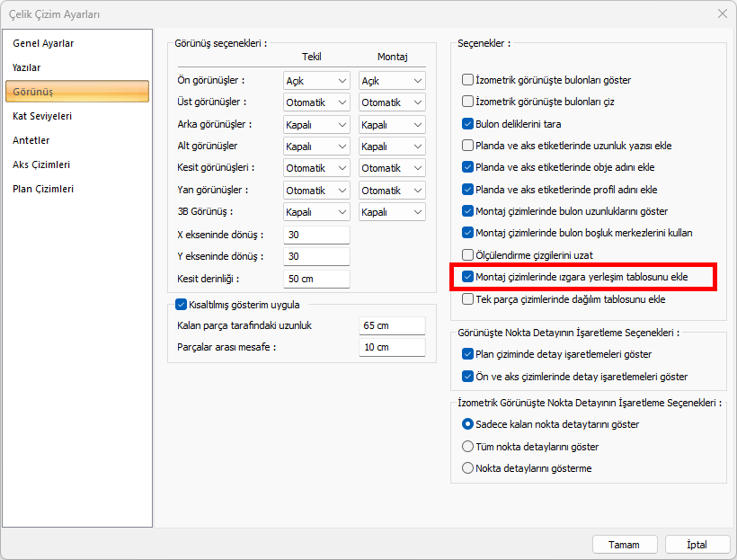Image resolution: width=737 pixels, height=560 pixels.
Task: Disable 'Kısaltılmış gösterim uygula' checkbox
Action: point(181,305)
